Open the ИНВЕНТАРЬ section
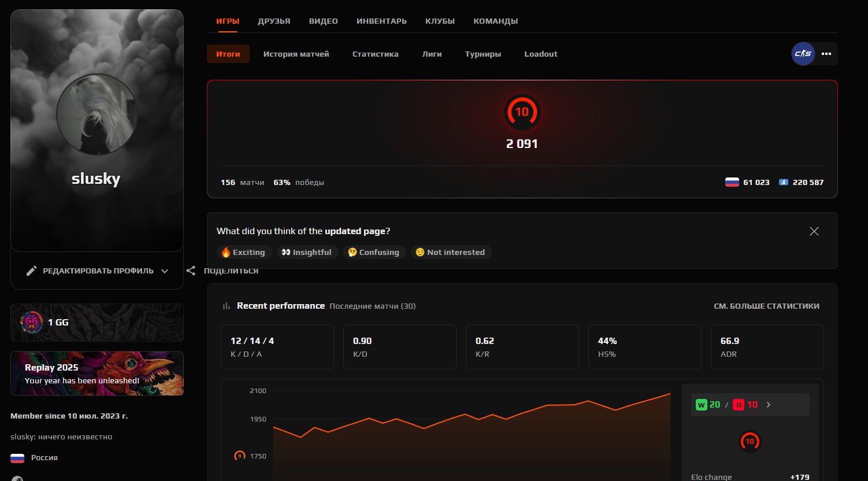Viewport: 868px width, 481px height. 381,20
